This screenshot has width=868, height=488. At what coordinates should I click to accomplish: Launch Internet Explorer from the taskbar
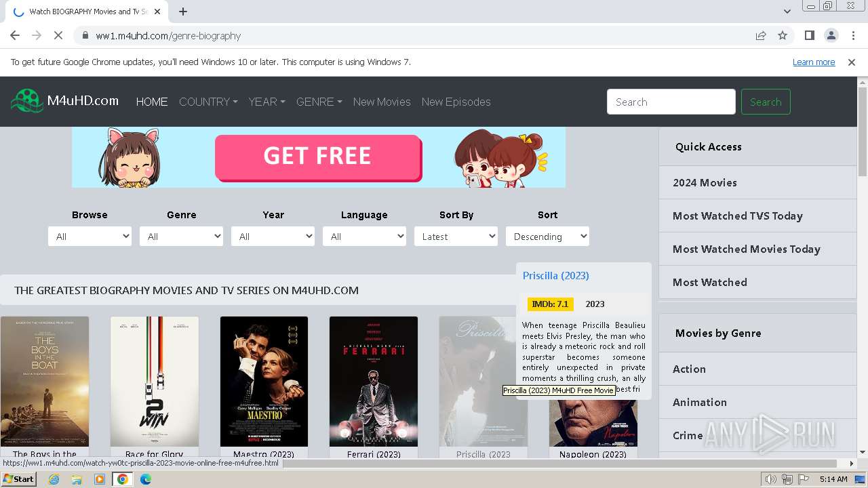(54, 479)
